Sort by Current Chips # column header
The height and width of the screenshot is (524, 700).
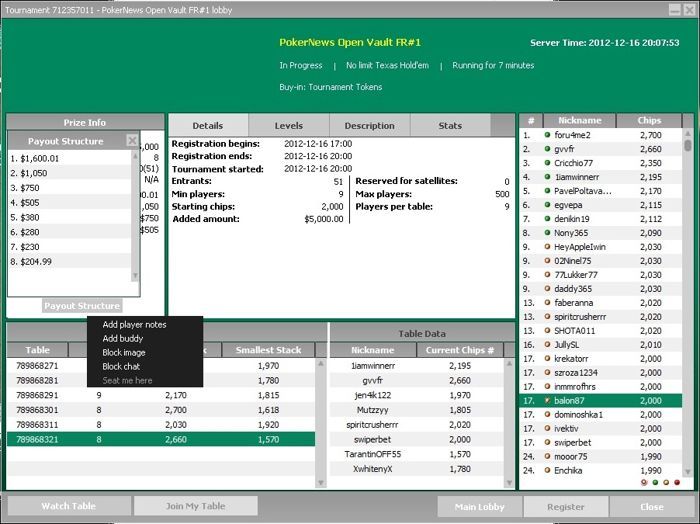click(x=460, y=350)
